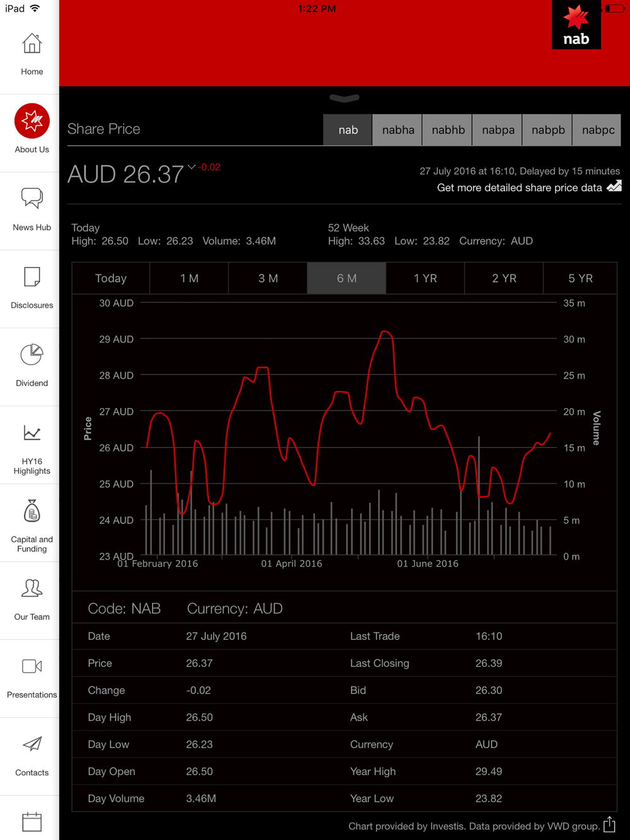Tap the 'Year High' value 29.49
630x840 pixels.
click(489, 772)
